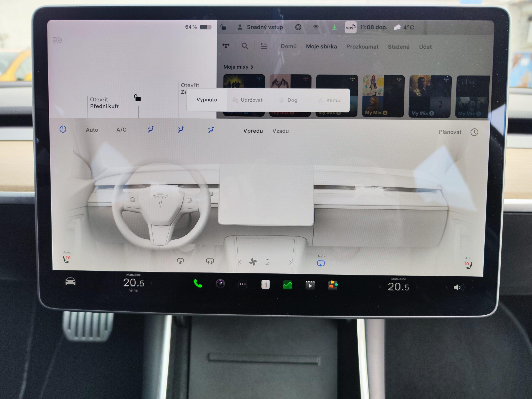Open music search
Image resolution: width=532 pixels, height=399 pixels.
tap(245, 46)
